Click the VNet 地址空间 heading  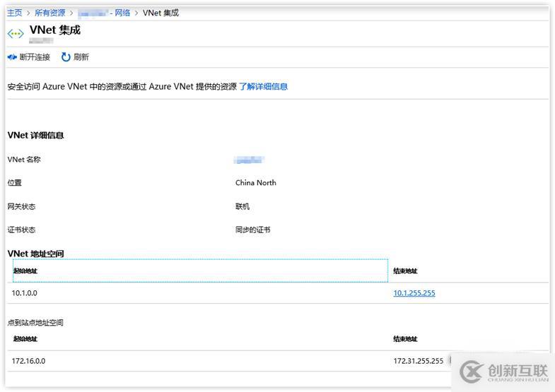[35, 254]
